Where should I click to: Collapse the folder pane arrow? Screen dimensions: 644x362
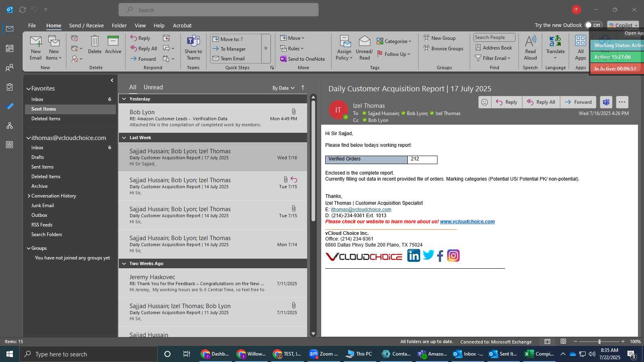112,80
